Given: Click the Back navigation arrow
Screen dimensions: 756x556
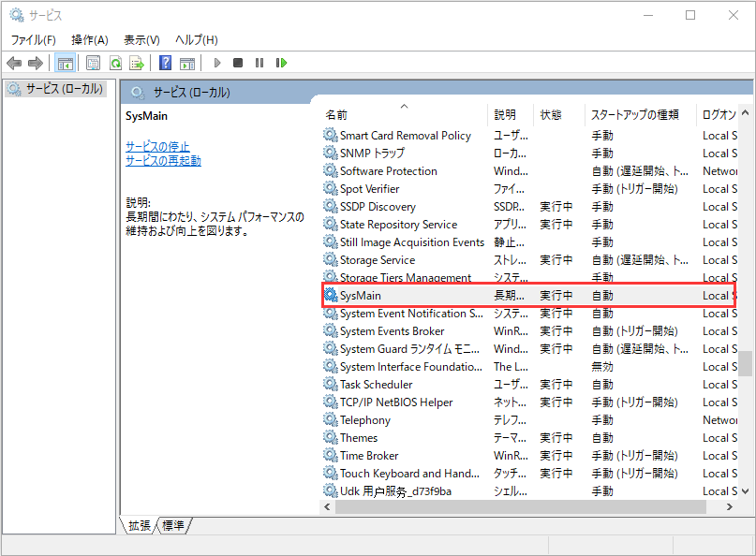Looking at the screenshot, I should click(x=14, y=63).
